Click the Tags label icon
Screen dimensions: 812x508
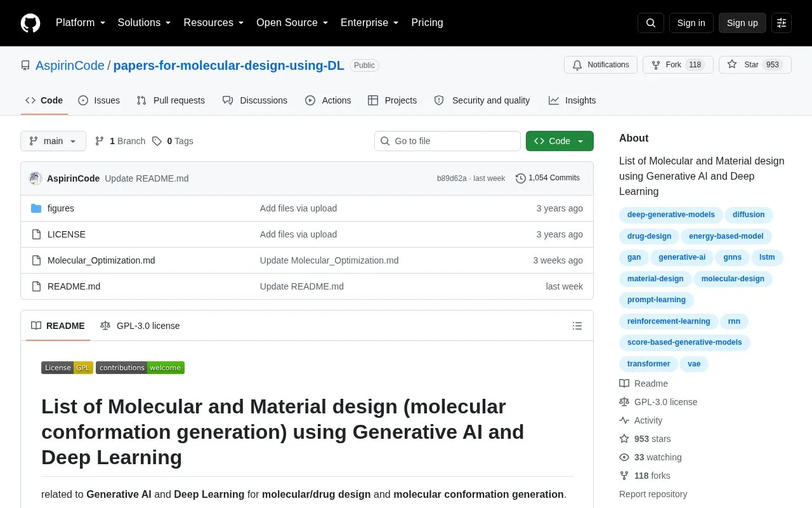click(157, 141)
